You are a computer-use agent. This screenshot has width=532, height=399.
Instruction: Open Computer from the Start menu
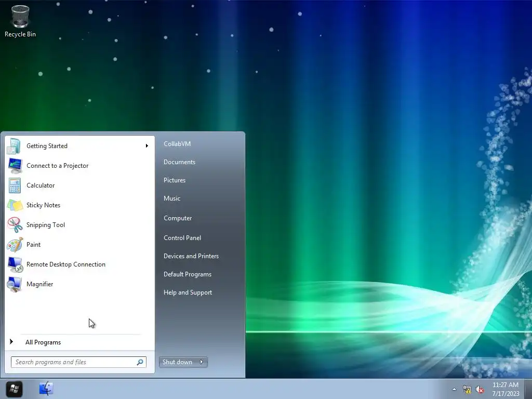coord(178,218)
